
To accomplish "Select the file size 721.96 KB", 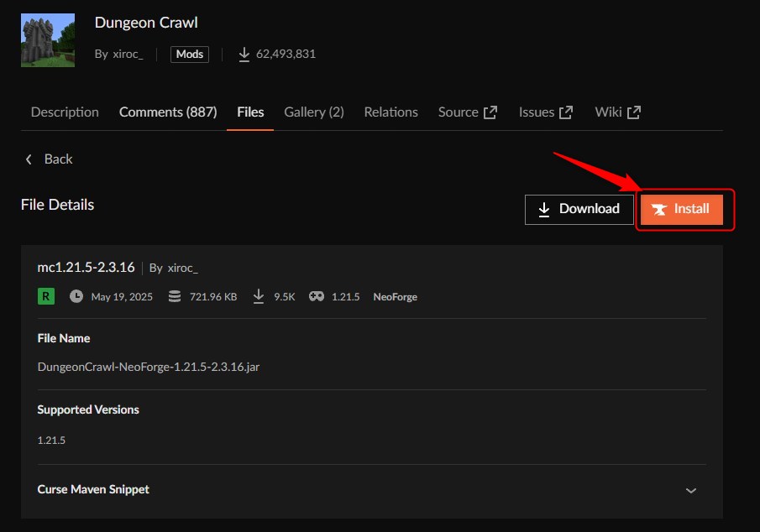I will pos(213,296).
